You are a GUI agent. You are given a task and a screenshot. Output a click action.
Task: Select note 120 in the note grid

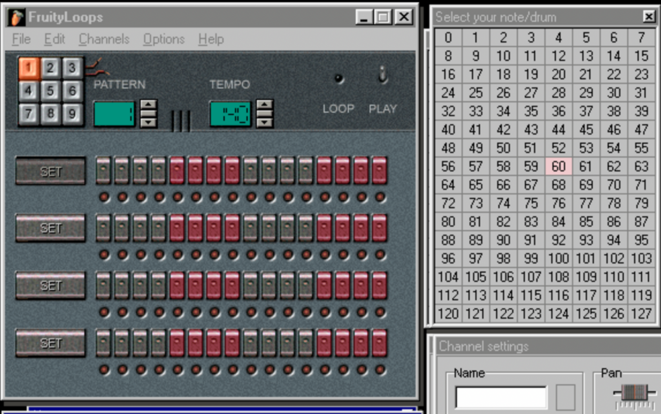tap(448, 314)
